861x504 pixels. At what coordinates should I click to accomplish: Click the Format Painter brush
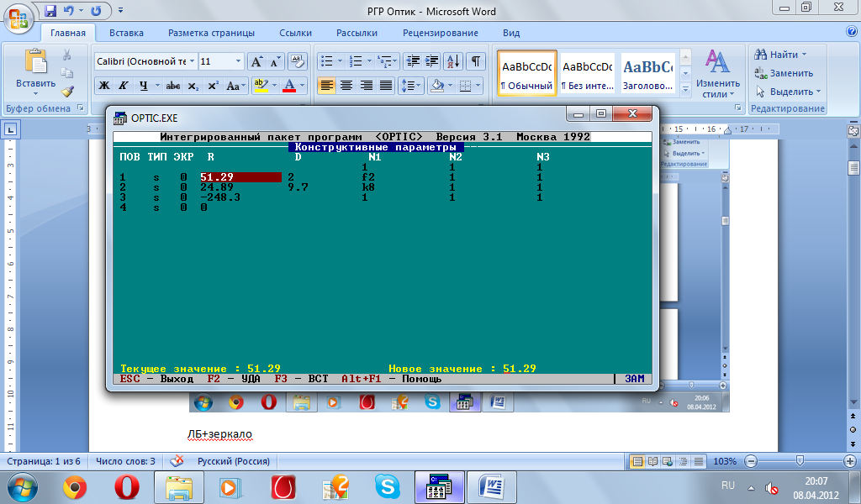67,91
